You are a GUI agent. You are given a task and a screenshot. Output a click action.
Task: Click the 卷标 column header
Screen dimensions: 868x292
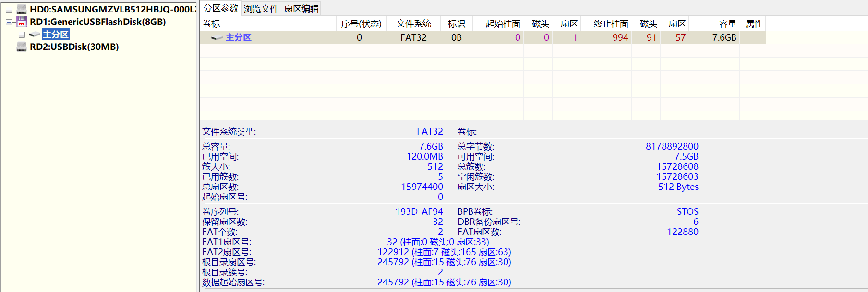268,24
